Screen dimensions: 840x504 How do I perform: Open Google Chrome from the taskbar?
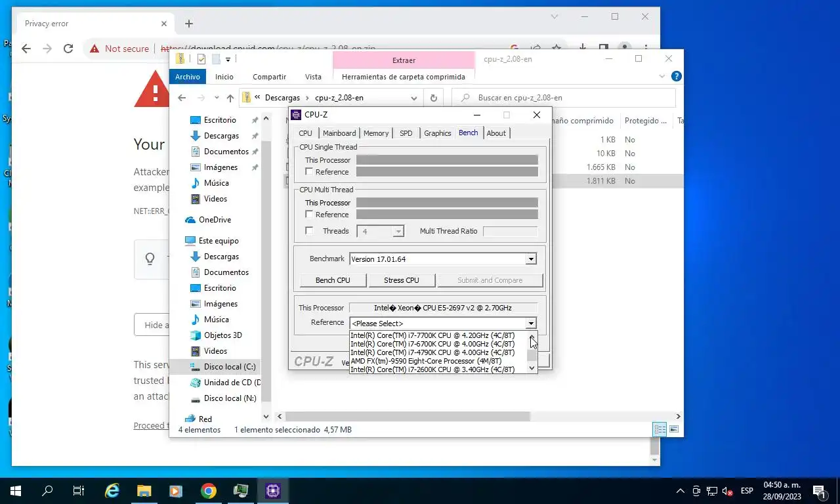coord(209,490)
